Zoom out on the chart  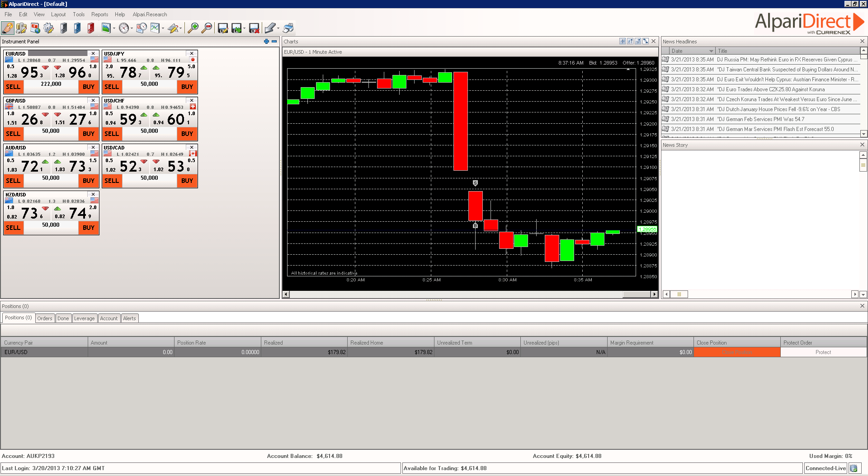tap(207, 28)
